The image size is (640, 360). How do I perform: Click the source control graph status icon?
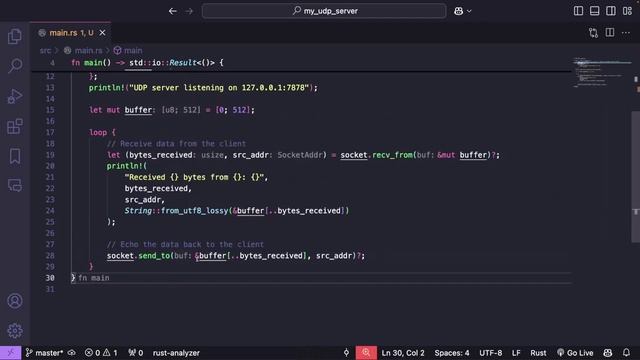pyautogui.click(x=346, y=353)
